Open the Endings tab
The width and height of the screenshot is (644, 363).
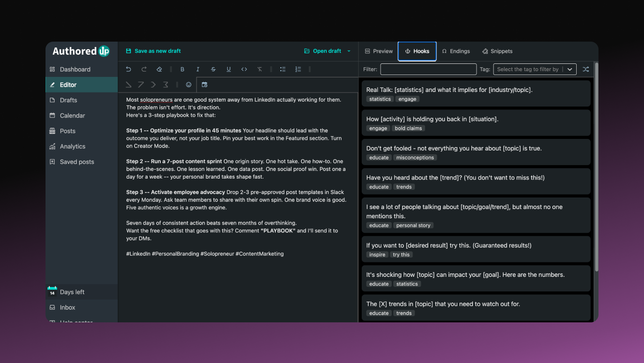click(456, 51)
